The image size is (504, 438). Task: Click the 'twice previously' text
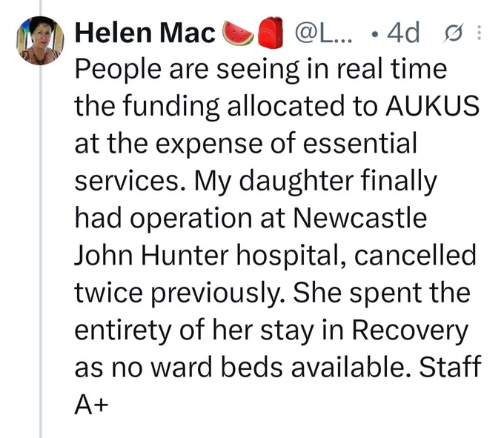(x=179, y=293)
